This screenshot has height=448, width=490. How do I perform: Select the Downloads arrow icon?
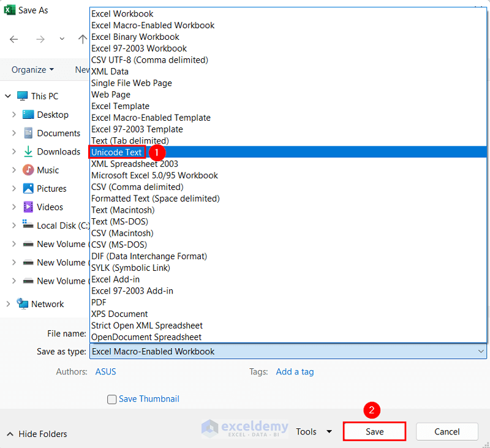28,151
